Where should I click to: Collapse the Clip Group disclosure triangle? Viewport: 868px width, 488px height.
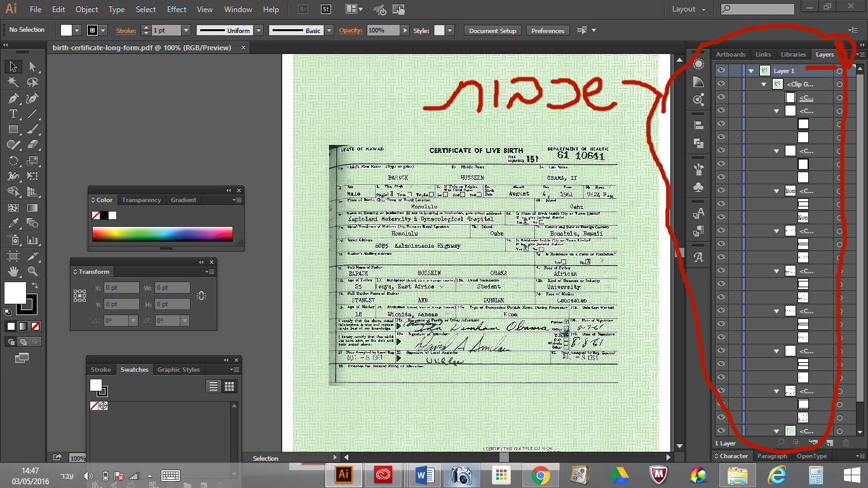coord(764,85)
